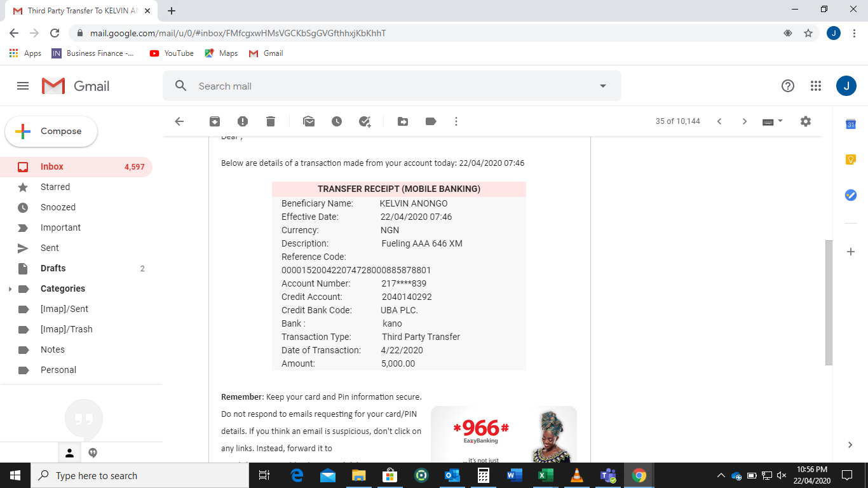Reload the page in Chrome

coord(55,33)
